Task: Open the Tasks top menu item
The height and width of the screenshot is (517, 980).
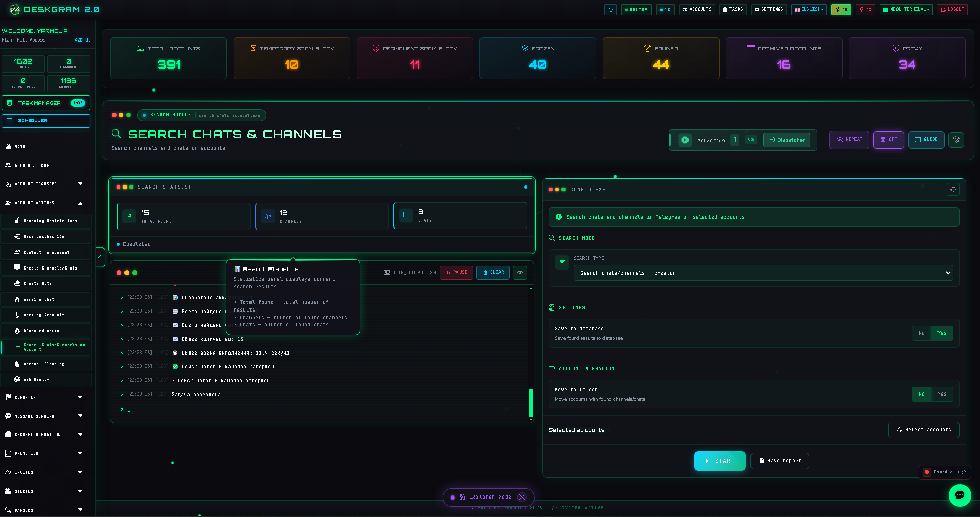Action: 733,9
